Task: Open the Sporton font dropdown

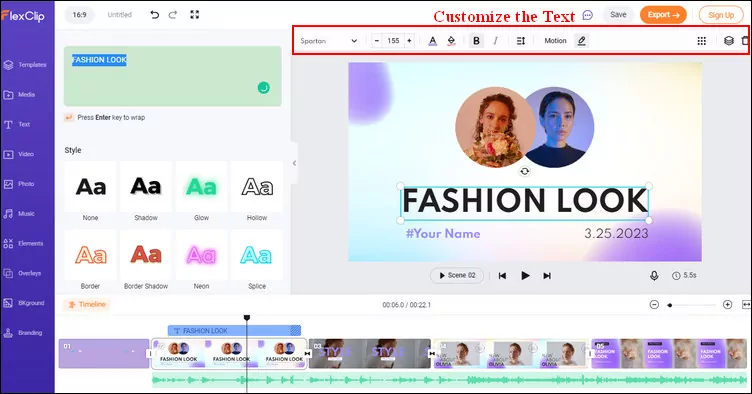Action: click(x=329, y=41)
